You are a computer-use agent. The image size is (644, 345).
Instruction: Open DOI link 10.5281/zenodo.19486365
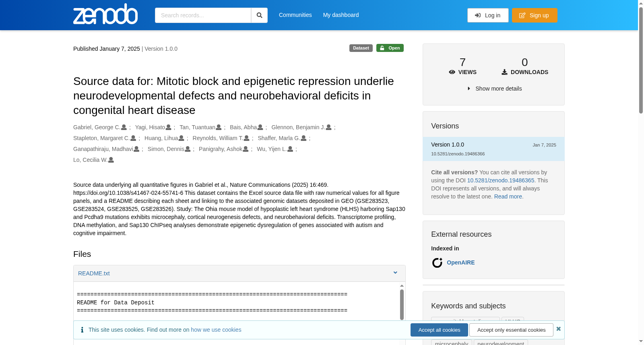(501, 180)
